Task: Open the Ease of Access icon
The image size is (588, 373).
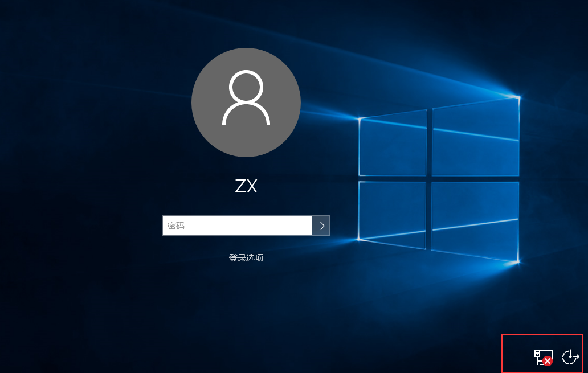Action: point(570,357)
